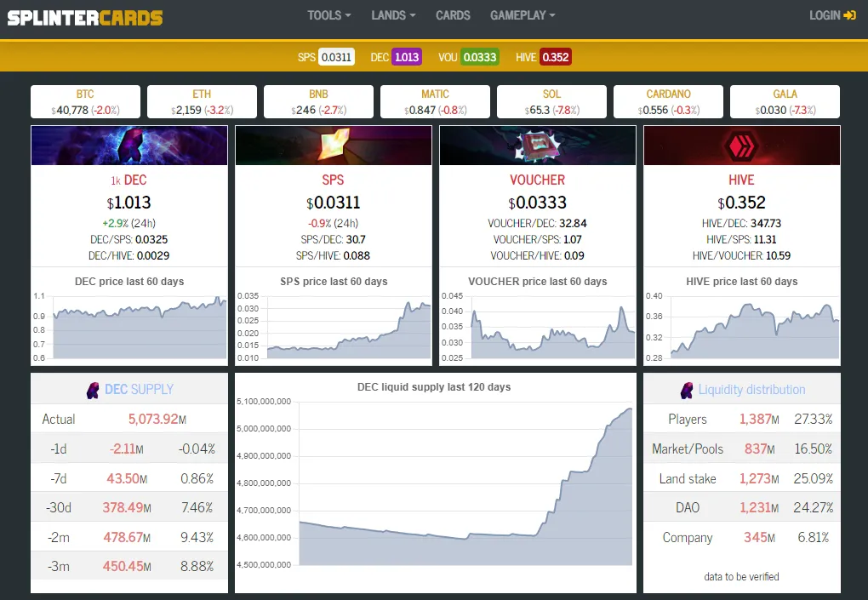Click the SPS token banner image
868x600 pixels.
click(x=334, y=146)
